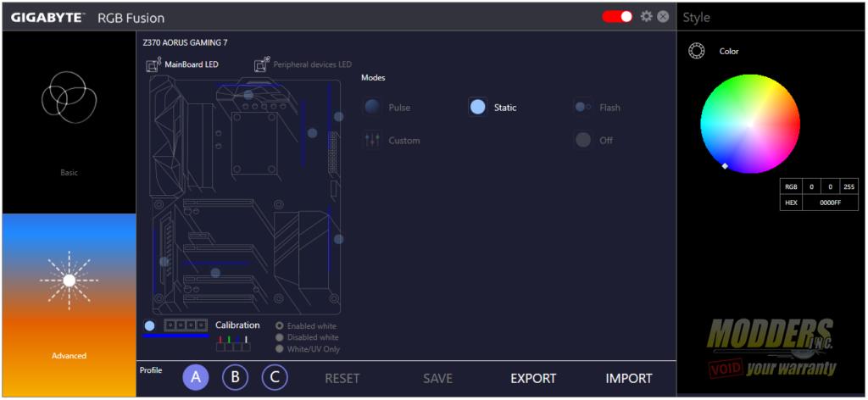The image size is (868, 400).
Task: Select Profile A
Action: pyautogui.click(x=196, y=378)
